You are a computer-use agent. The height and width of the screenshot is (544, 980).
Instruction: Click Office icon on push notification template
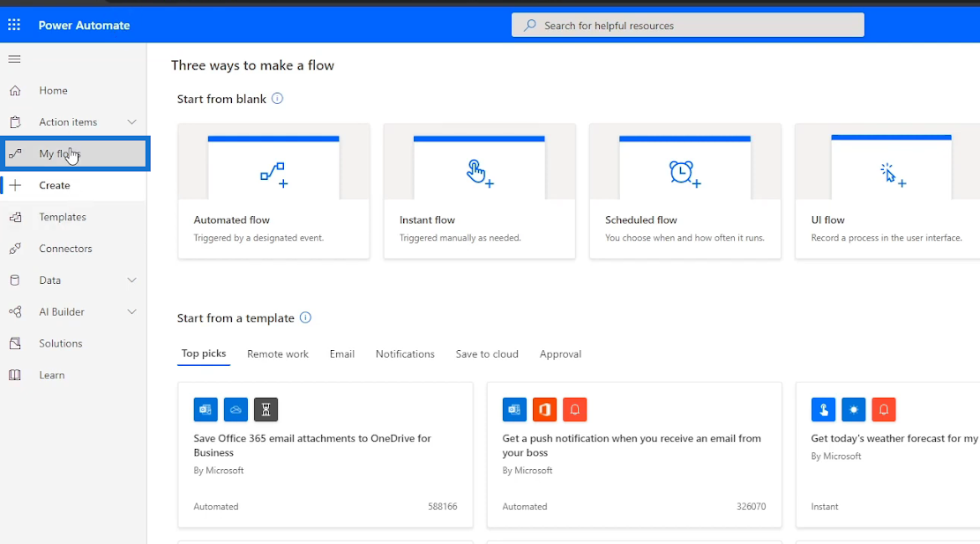coord(544,410)
